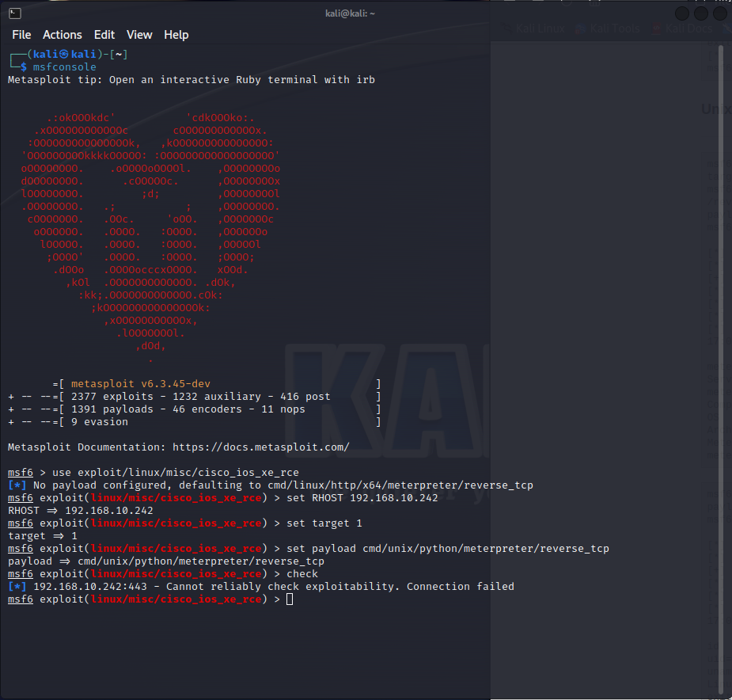
Task: Click the Metasploit documentation URL
Action: click(261, 447)
